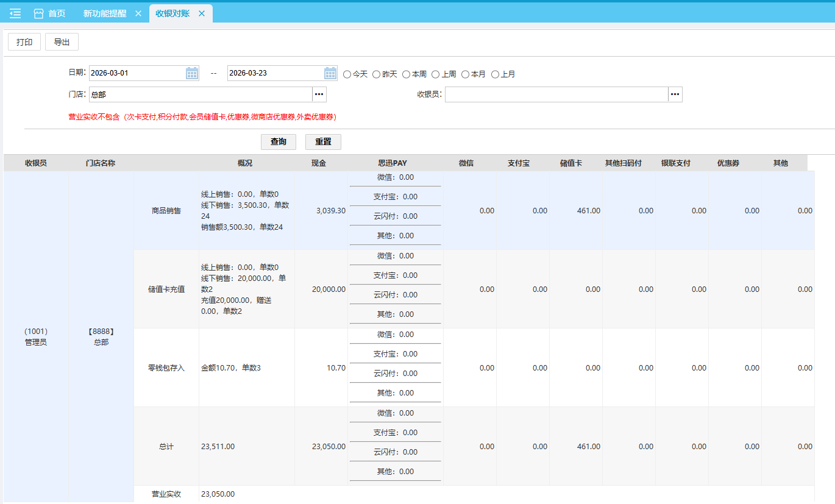835x504 pixels.
Task: Open cashier selector ellipsis button
Action: (675, 94)
